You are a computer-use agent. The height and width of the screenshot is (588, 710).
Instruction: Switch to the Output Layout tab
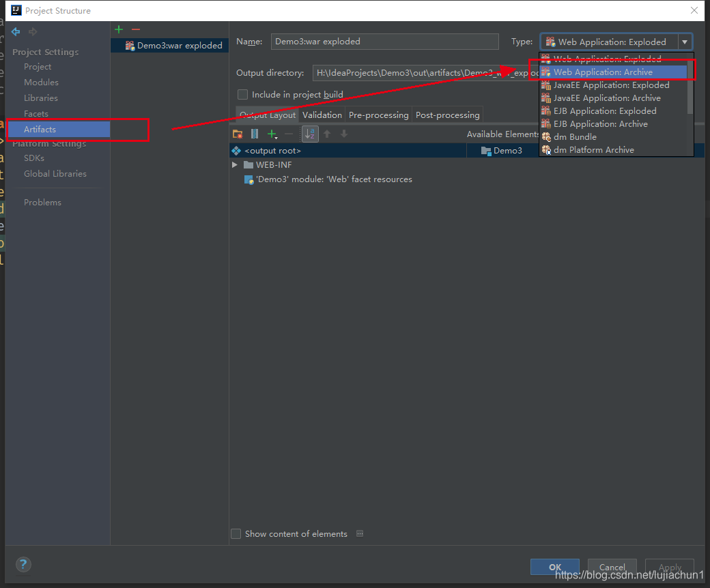268,115
